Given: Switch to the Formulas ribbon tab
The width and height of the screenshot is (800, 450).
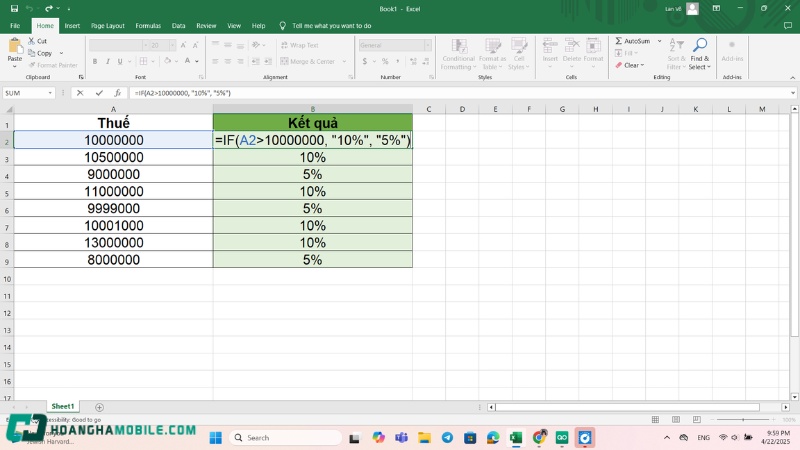Looking at the screenshot, I should [148, 25].
